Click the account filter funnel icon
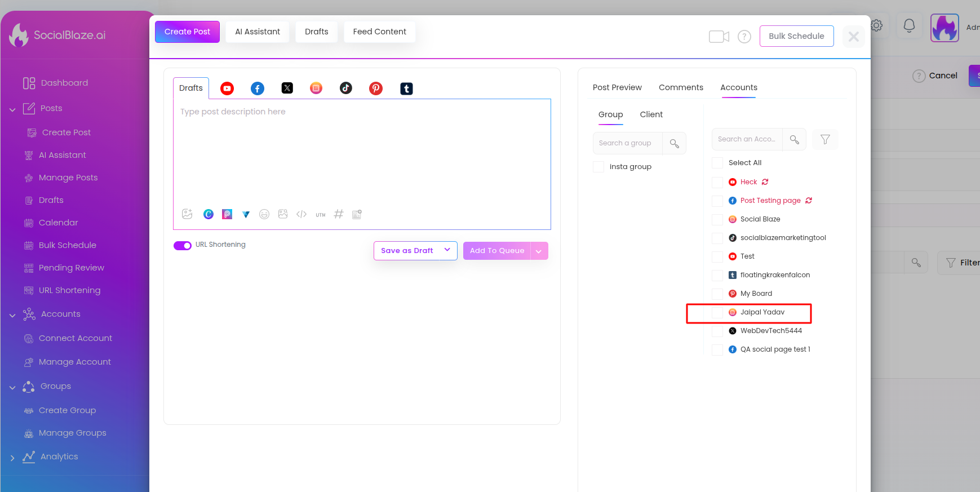The width and height of the screenshot is (980, 492). pos(825,139)
